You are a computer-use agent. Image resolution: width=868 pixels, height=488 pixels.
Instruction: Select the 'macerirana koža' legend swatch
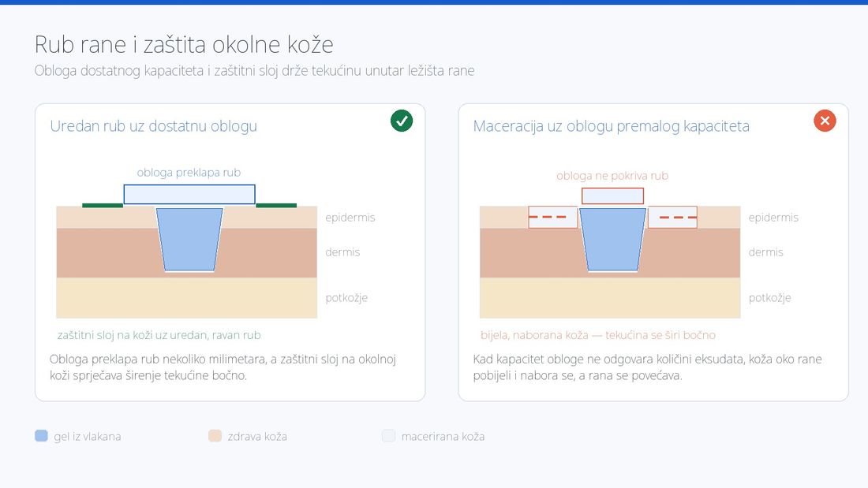click(388, 436)
